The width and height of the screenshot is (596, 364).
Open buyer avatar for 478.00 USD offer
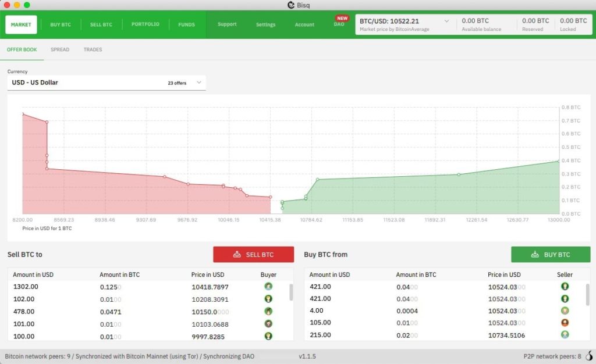268,311
